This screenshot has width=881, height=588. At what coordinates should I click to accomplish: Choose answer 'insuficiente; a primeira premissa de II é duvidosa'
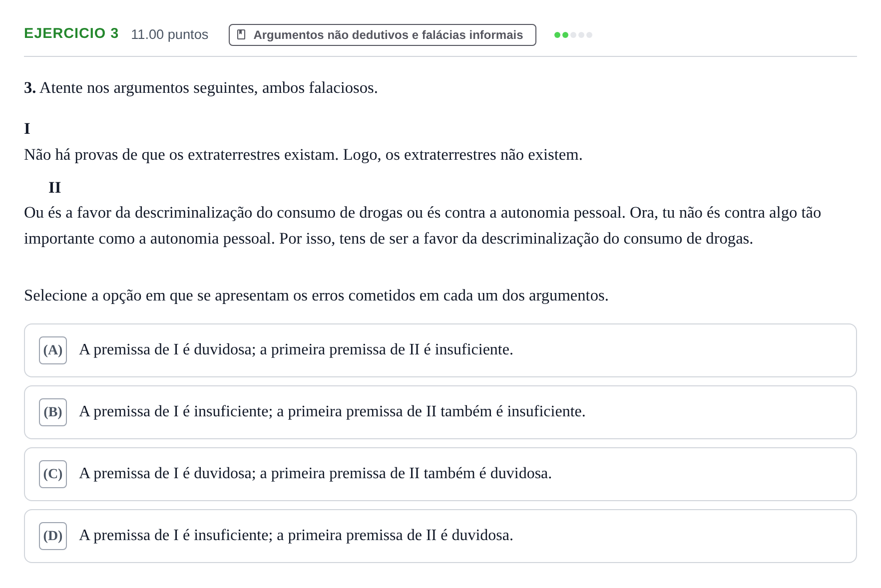click(440, 536)
